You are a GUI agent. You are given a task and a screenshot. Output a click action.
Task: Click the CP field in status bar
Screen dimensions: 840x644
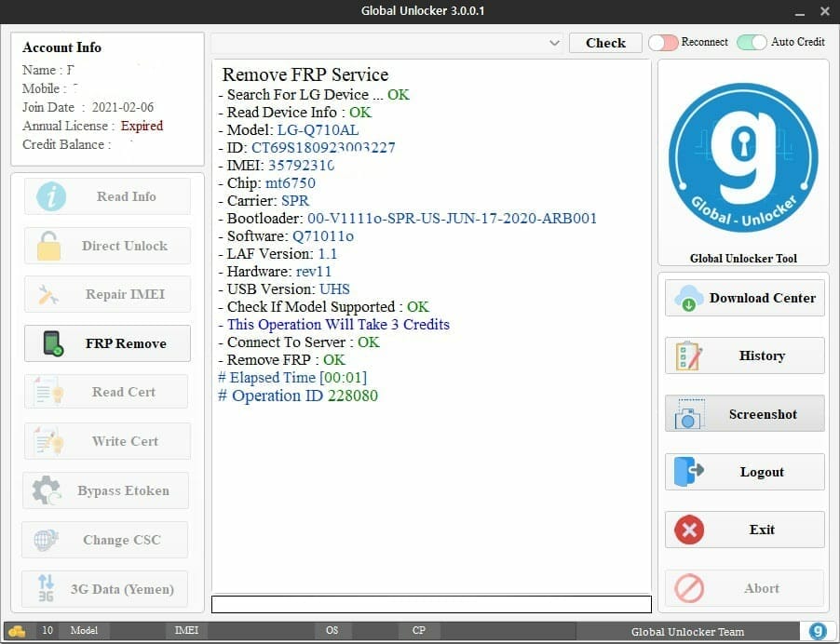[x=419, y=631]
